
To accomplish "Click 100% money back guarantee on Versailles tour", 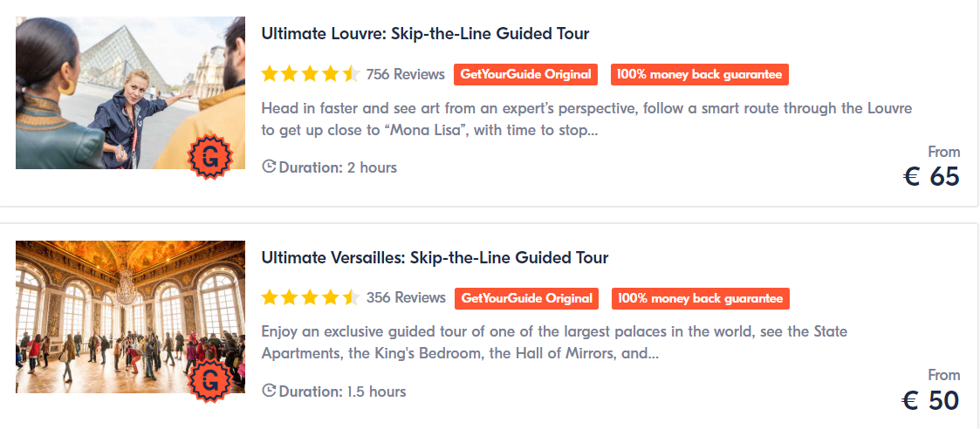I will (701, 298).
